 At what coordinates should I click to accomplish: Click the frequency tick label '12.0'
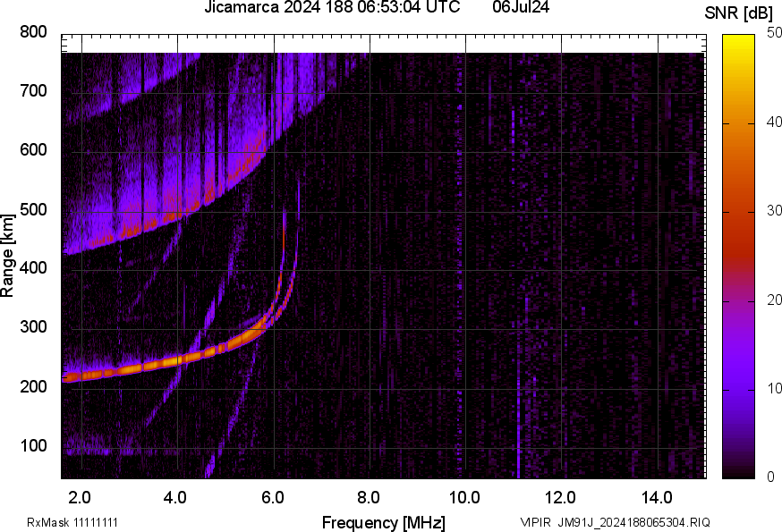point(560,498)
